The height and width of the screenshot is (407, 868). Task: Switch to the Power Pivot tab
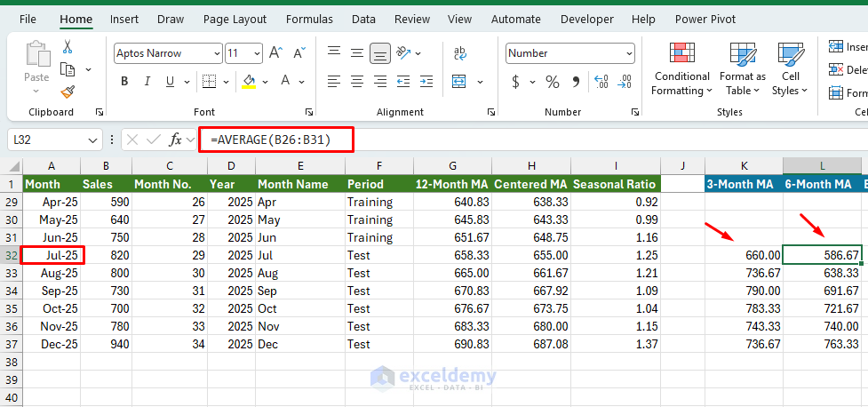705,20
